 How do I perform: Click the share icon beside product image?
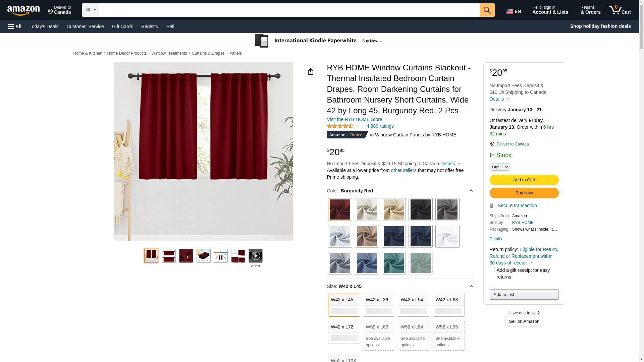tap(310, 71)
